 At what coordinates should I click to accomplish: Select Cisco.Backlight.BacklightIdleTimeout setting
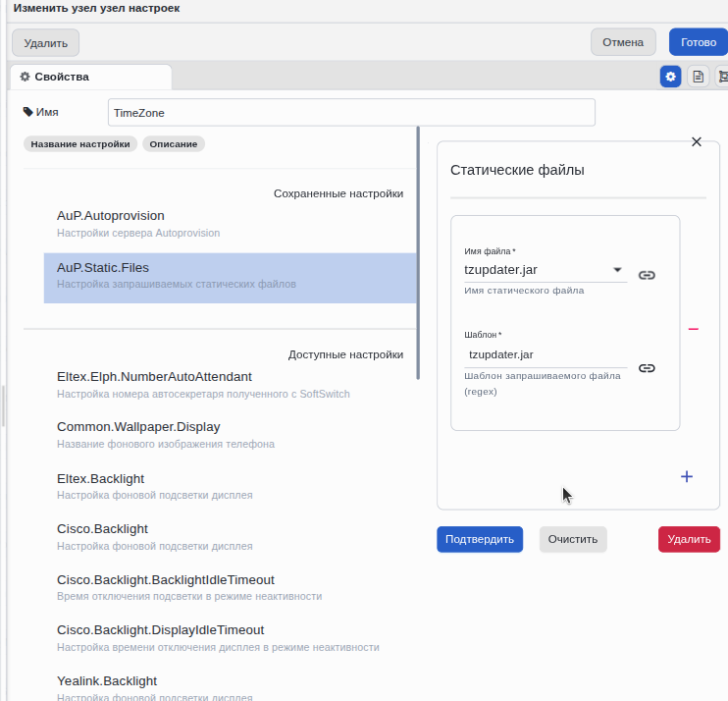coord(231,588)
